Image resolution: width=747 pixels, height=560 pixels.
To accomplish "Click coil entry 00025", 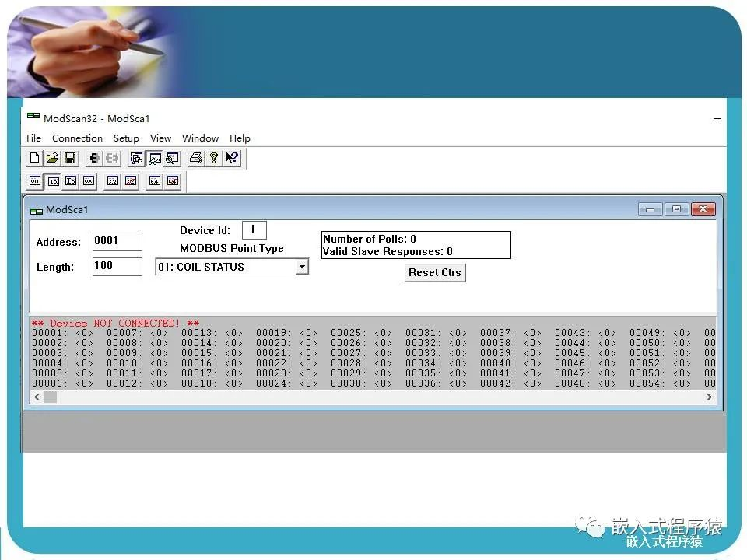I will [361, 333].
